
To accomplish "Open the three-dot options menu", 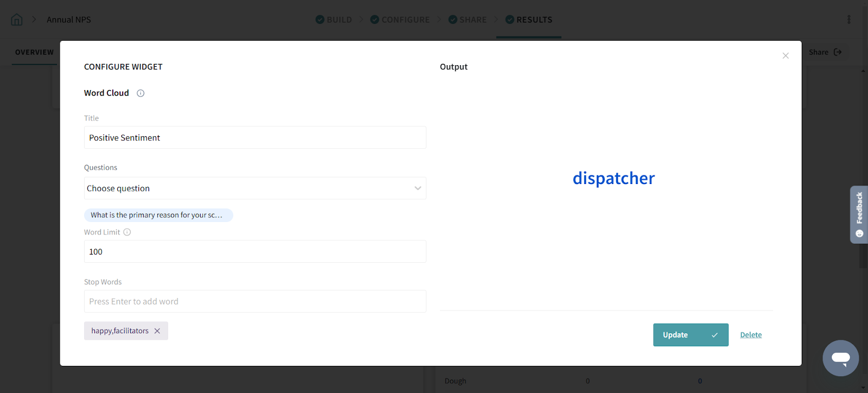I will [x=848, y=20].
